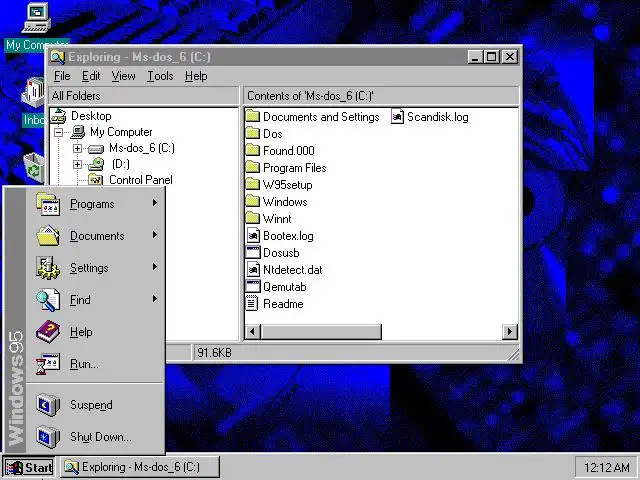This screenshot has width=640, height=480.
Task: Click the Start button
Action: point(29,468)
